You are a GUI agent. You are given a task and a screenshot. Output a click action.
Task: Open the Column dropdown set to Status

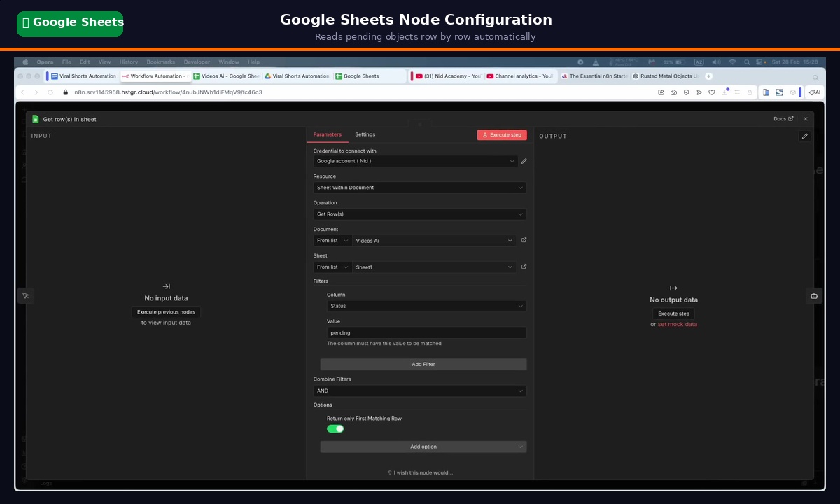[427, 306]
